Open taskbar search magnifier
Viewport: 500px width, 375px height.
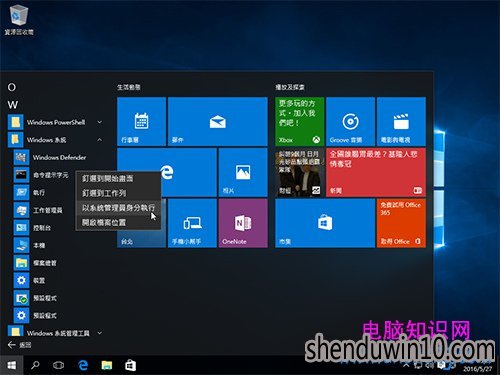(x=35, y=366)
